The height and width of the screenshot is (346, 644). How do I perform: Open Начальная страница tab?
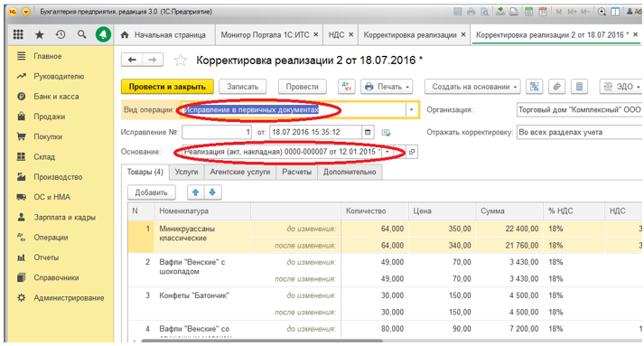[x=164, y=35]
